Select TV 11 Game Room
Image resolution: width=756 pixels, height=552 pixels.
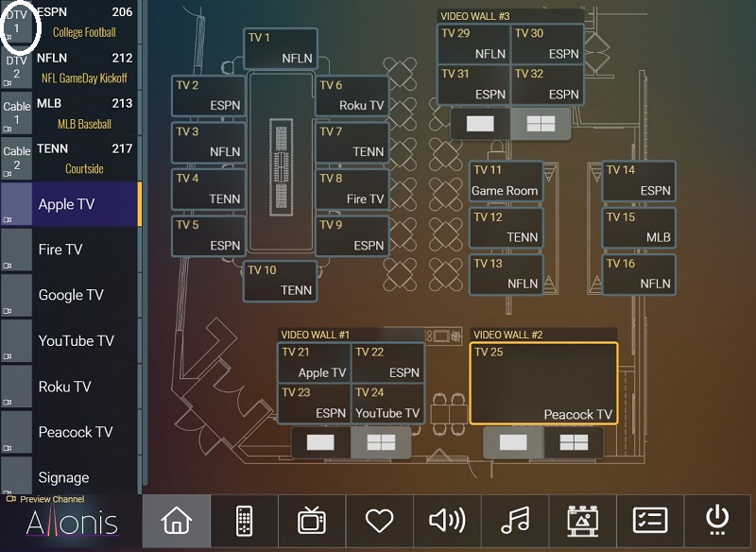coord(507,181)
